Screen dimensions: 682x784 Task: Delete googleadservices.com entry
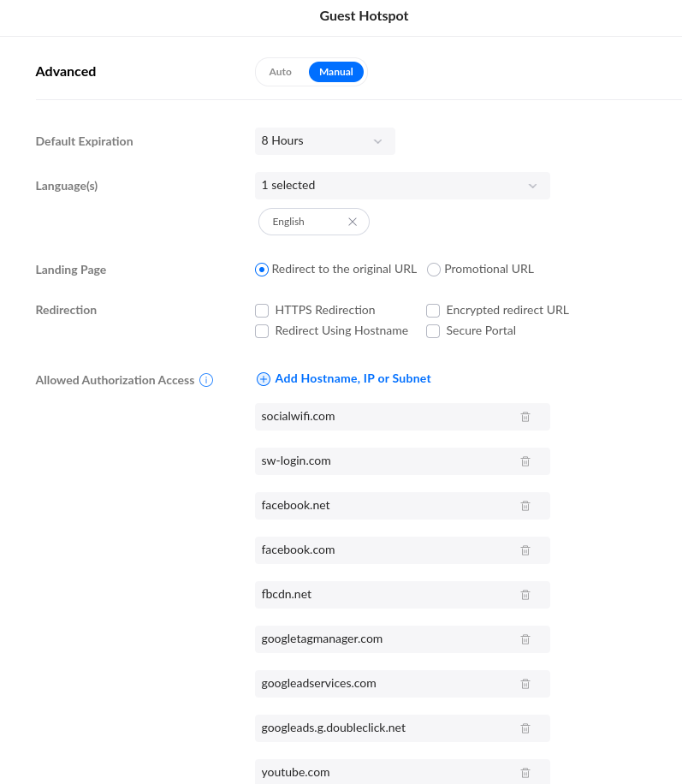pos(525,684)
